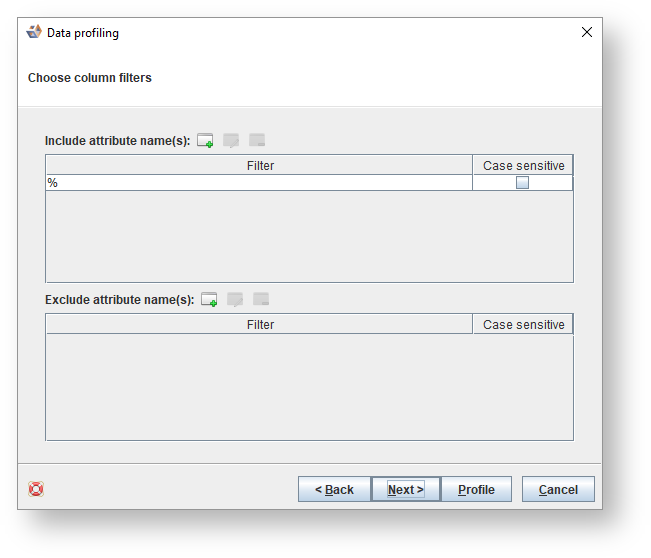Cancel the Data profiling wizard
The image size is (651, 558).
point(558,489)
